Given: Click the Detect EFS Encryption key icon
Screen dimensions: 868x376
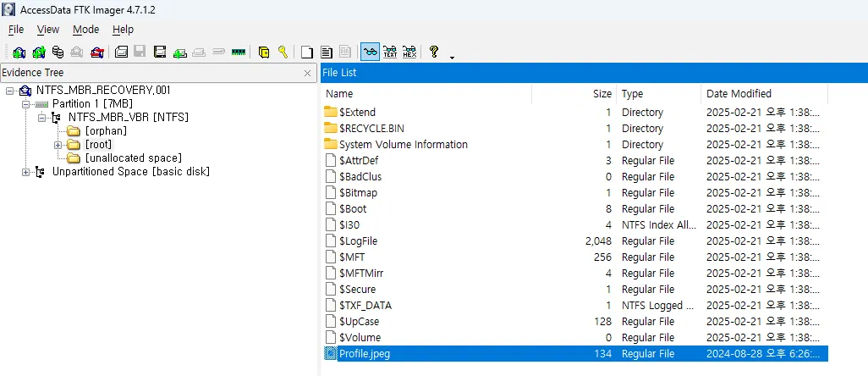Looking at the screenshot, I should tap(283, 52).
